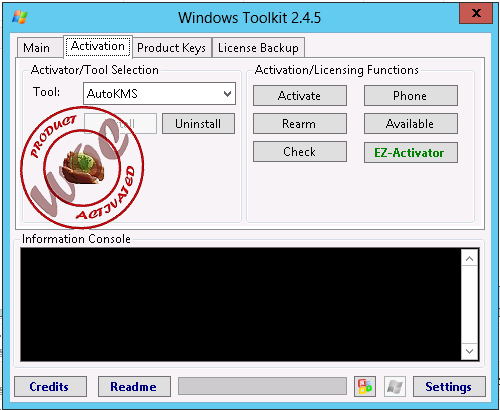Viewport: 500px width, 410px height.
Task: Click the Windows toolkit flag icon button
Action: (x=395, y=387)
